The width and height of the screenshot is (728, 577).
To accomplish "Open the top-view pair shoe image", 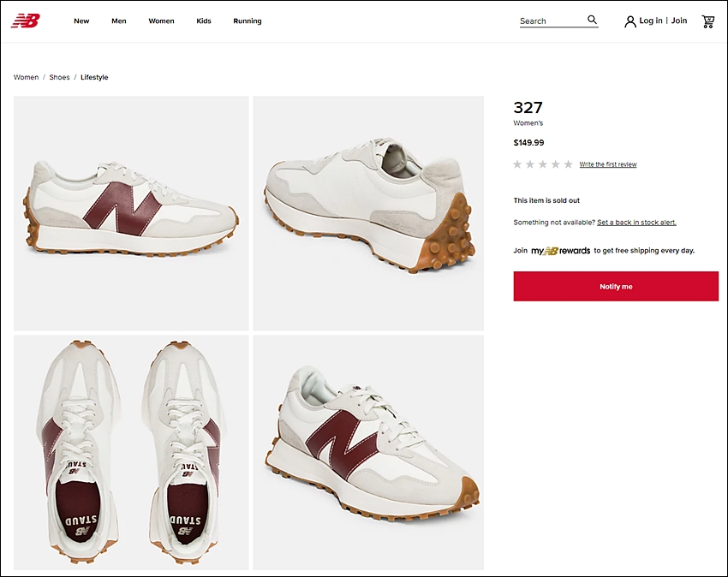I will [x=131, y=453].
